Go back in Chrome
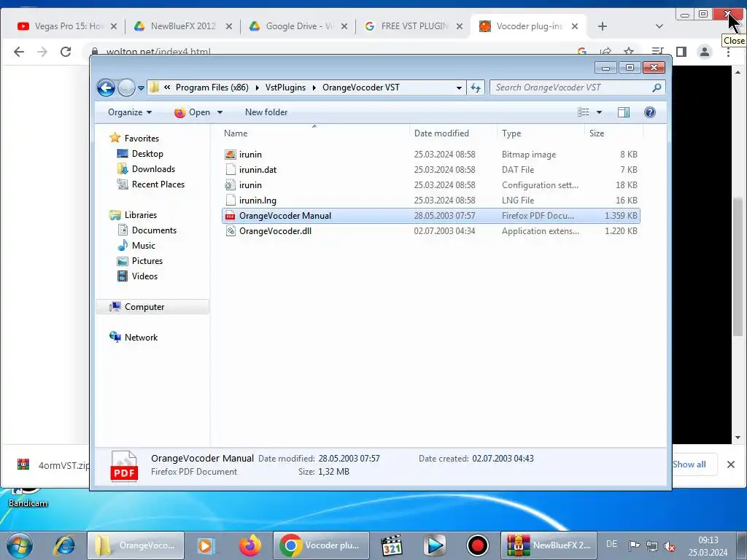This screenshot has width=747, height=560. click(x=18, y=52)
